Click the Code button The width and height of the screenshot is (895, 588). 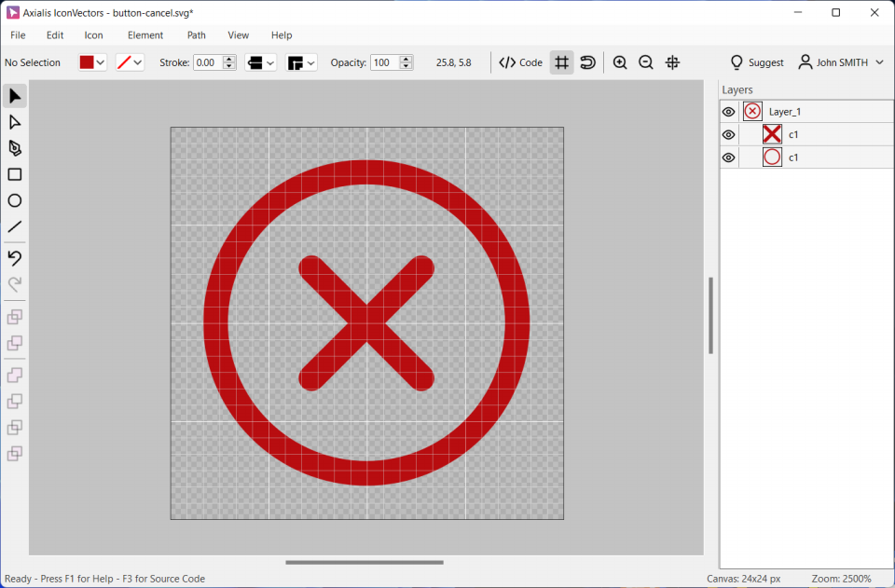click(x=520, y=62)
